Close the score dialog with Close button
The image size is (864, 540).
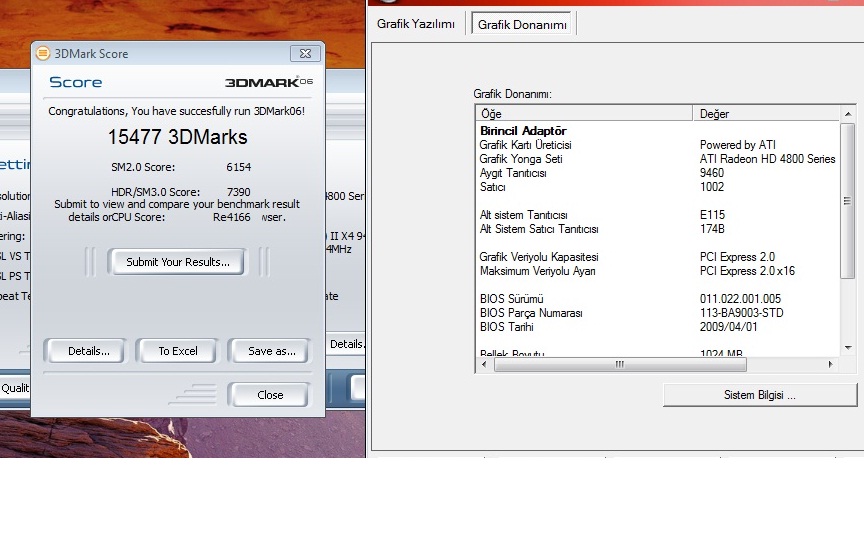[270, 395]
